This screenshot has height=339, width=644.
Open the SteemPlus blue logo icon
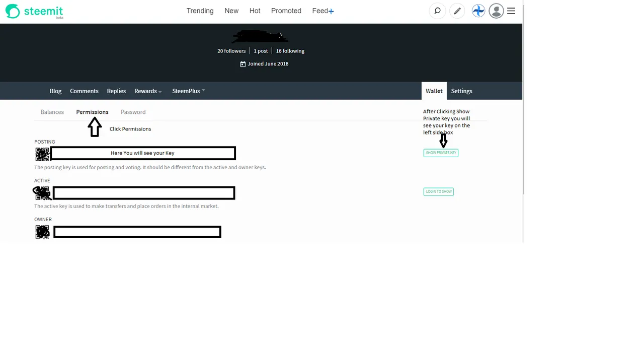[478, 11]
